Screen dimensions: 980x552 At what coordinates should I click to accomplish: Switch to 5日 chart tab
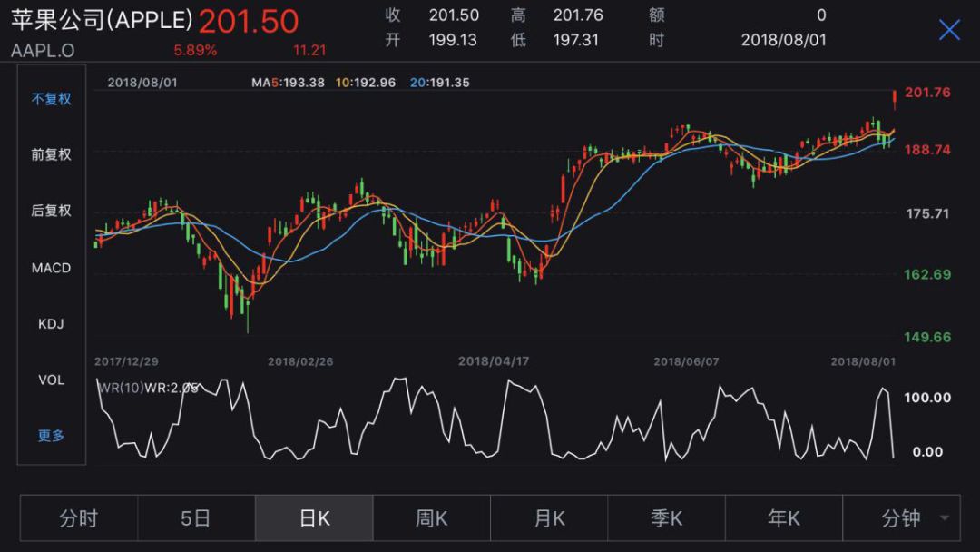pos(196,518)
